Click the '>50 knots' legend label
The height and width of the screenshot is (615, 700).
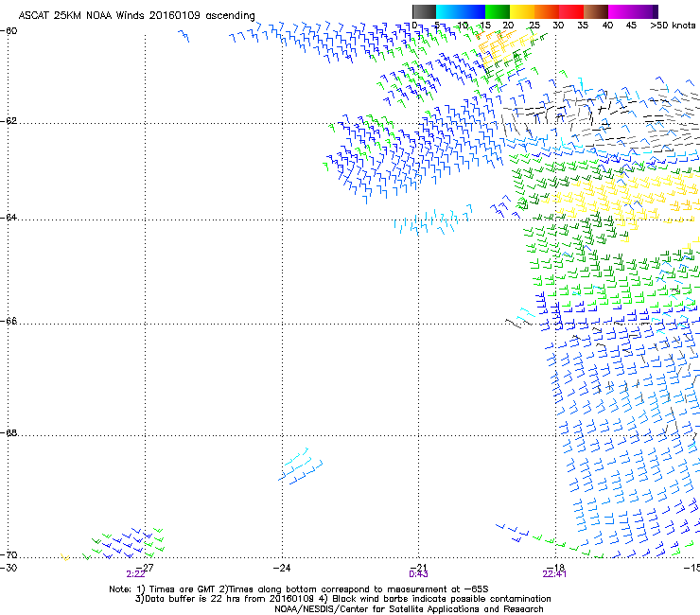click(673, 25)
